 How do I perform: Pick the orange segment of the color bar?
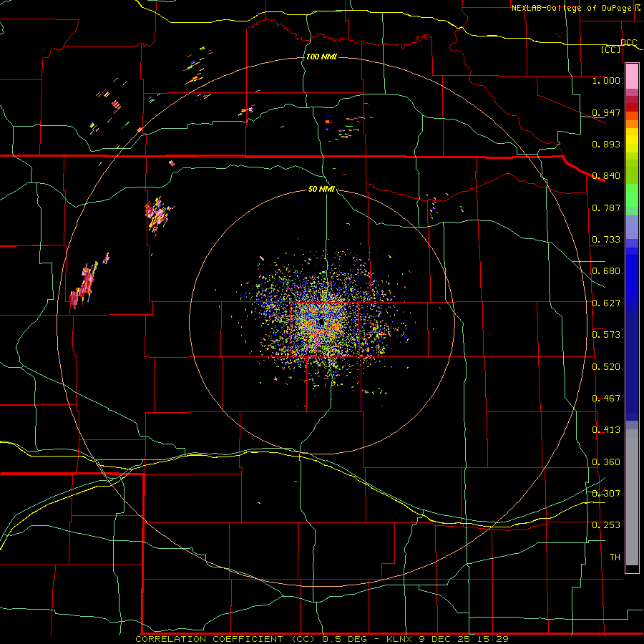tap(632, 120)
